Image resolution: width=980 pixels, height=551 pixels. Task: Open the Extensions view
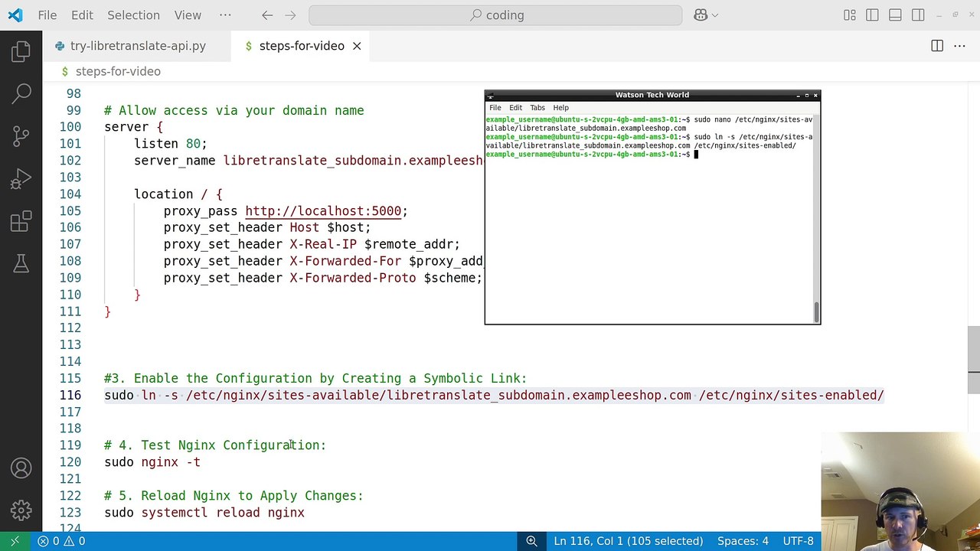coord(21,222)
